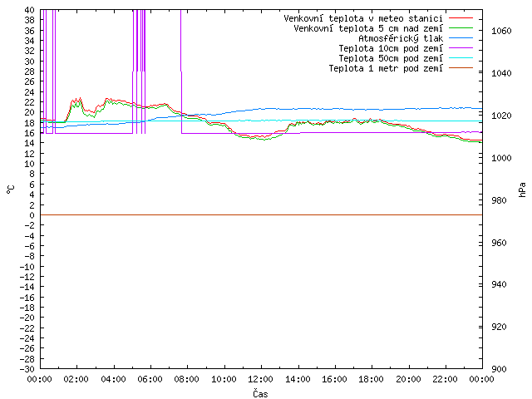Click x-axis tick label '18:00'
The width and height of the screenshot is (532, 399).
pyautogui.click(x=372, y=379)
